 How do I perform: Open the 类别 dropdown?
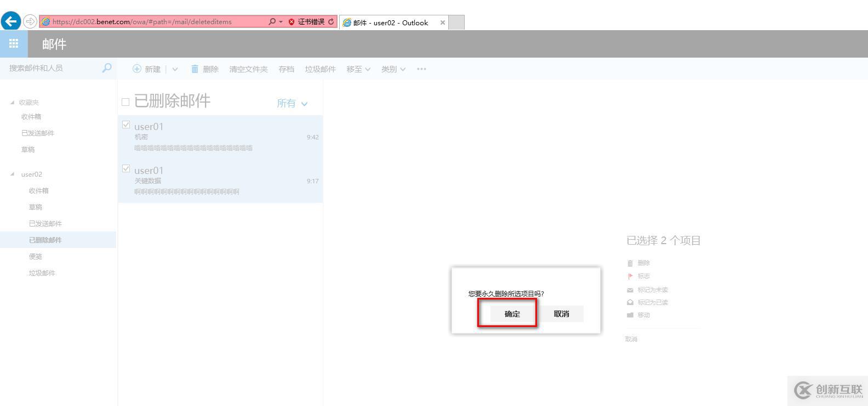393,69
